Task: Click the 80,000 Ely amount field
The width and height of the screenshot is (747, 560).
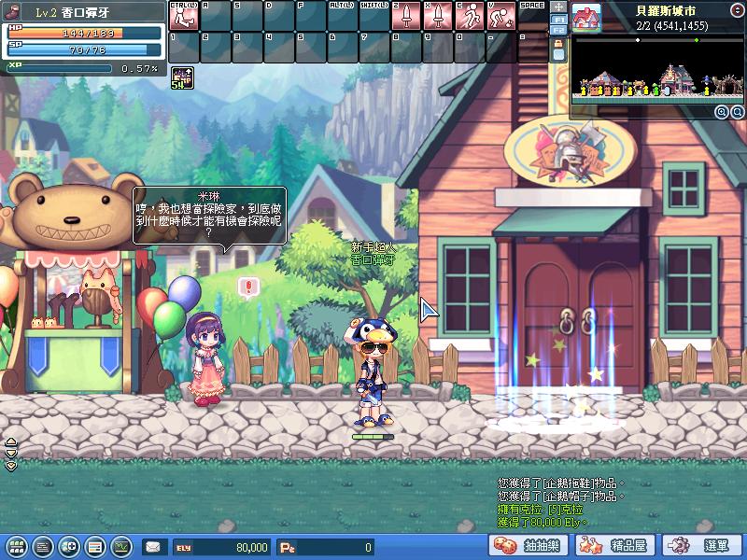Action: (x=221, y=548)
